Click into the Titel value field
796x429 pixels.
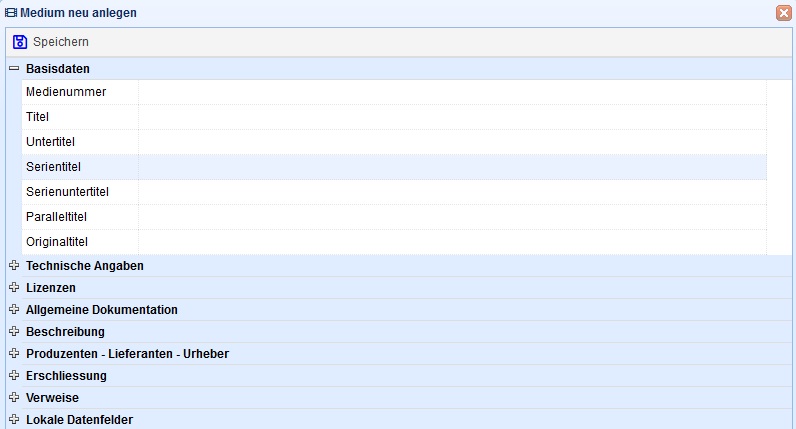(452, 117)
